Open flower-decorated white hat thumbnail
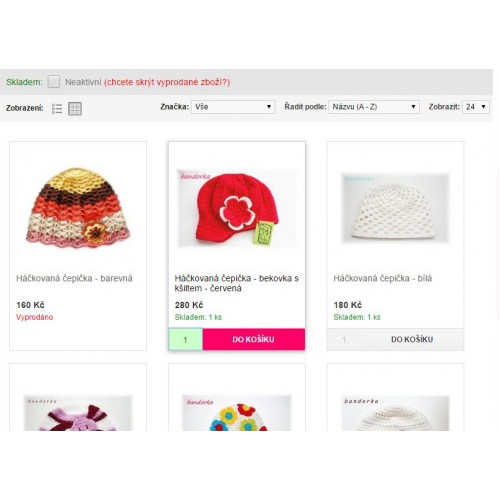 [237, 413]
